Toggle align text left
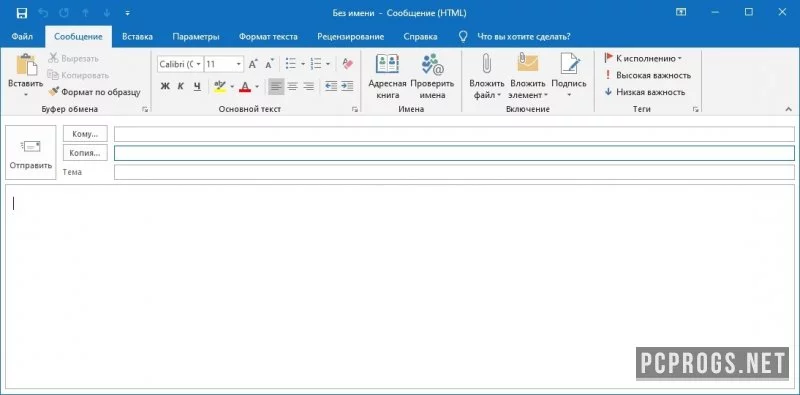 [x=276, y=86]
